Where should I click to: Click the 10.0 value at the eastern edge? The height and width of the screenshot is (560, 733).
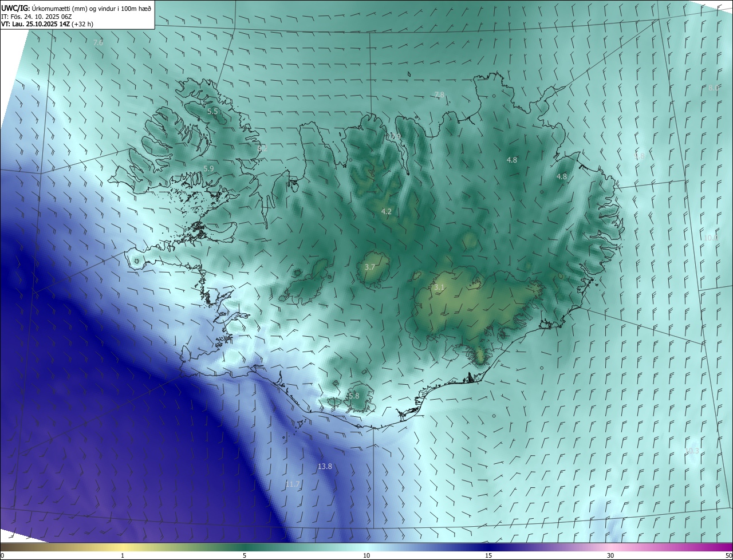(711, 238)
